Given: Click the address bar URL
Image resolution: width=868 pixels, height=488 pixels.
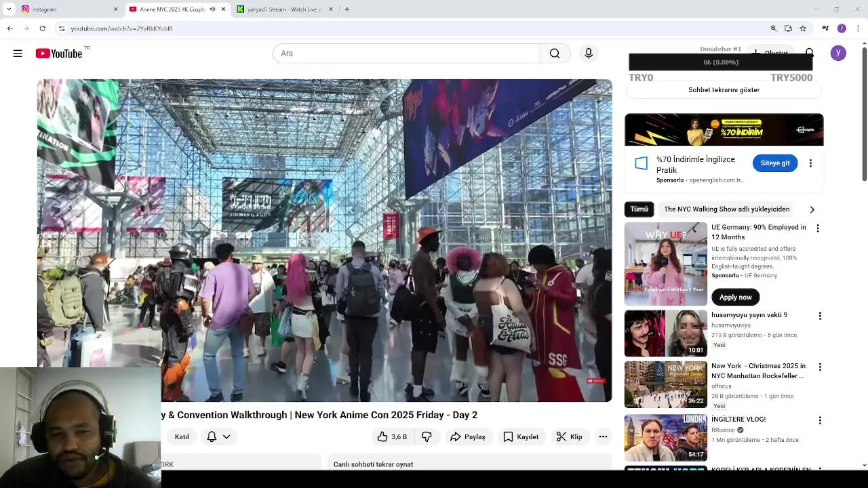Looking at the screenshot, I should pos(121,28).
